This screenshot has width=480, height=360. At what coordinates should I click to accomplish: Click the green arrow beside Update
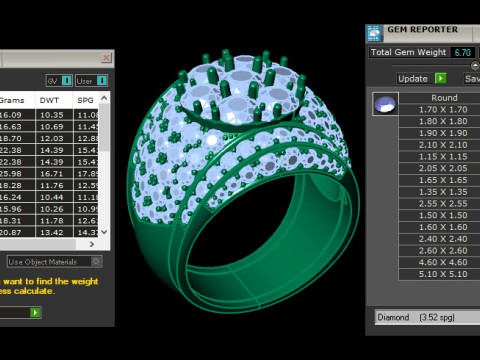click(440, 79)
